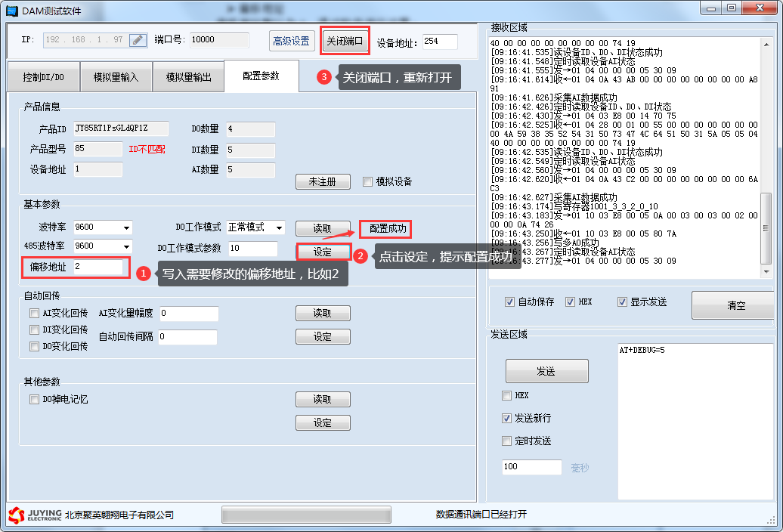783x532 pixels.
Task: Toggle the 模拟设备 checkbox
Action: click(368, 181)
